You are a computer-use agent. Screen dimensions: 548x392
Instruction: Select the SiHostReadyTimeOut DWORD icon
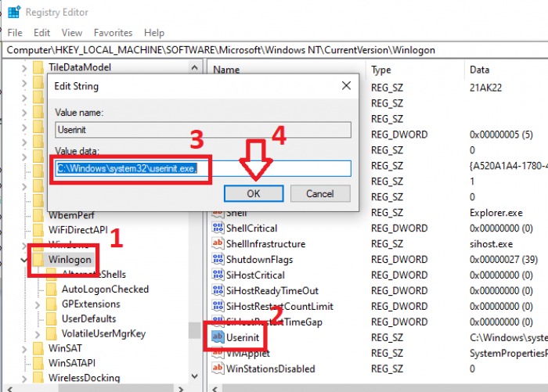coord(218,290)
